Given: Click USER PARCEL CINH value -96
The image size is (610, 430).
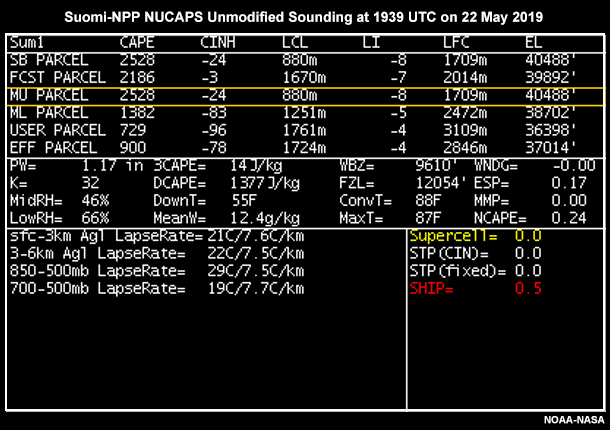Looking at the screenshot, I should [x=214, y=130].
